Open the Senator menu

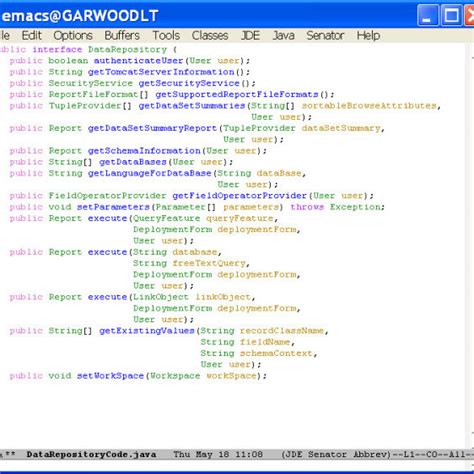pyautogui.click(x=325, y=35)
